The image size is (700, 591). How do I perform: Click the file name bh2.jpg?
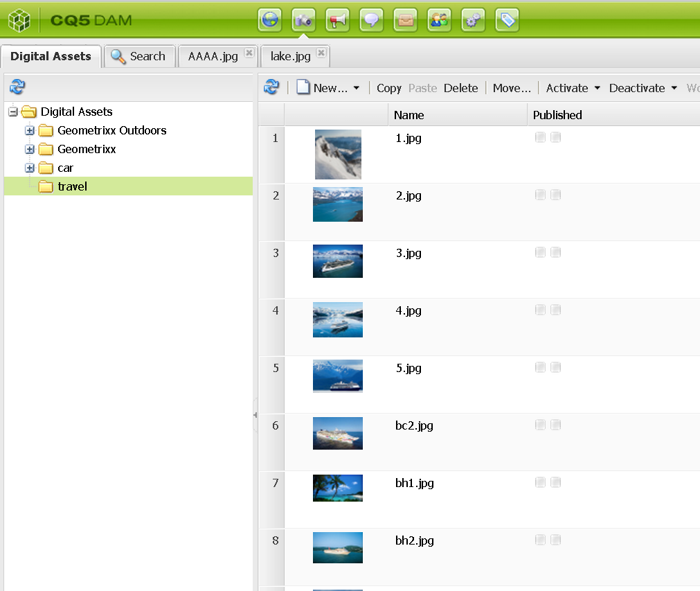point(414,541)
